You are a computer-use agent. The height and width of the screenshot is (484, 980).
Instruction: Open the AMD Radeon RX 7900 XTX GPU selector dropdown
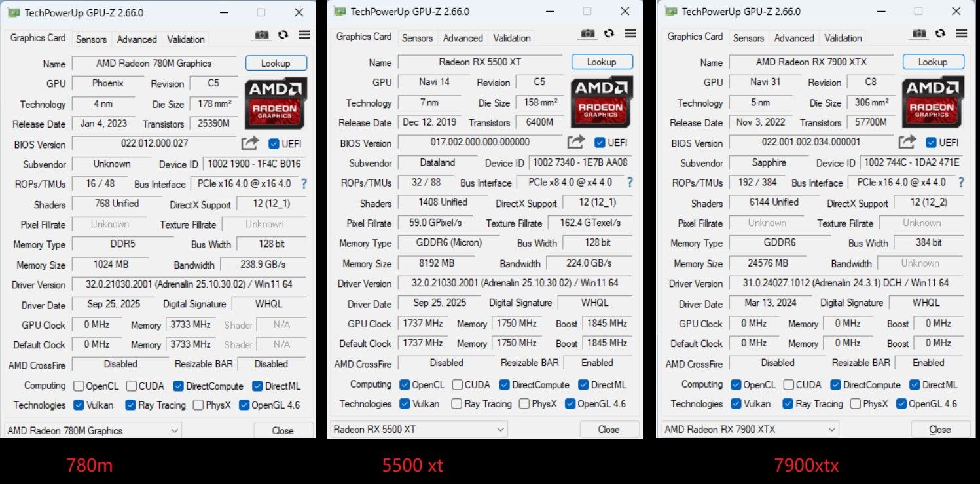[x=750, y=429]
